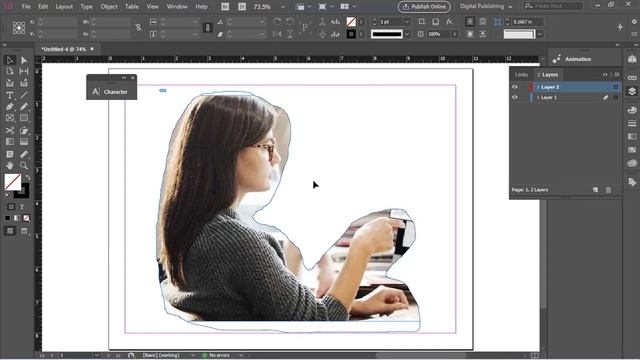
Task: Create new layer in Layers panel
Action: click(x=596, y=190)
